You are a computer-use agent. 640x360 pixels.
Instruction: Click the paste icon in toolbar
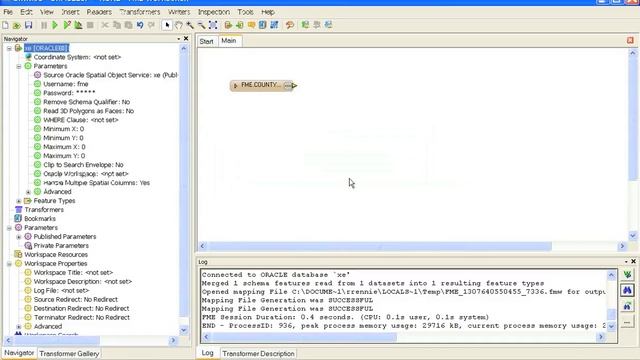click(x=128, y=25)
